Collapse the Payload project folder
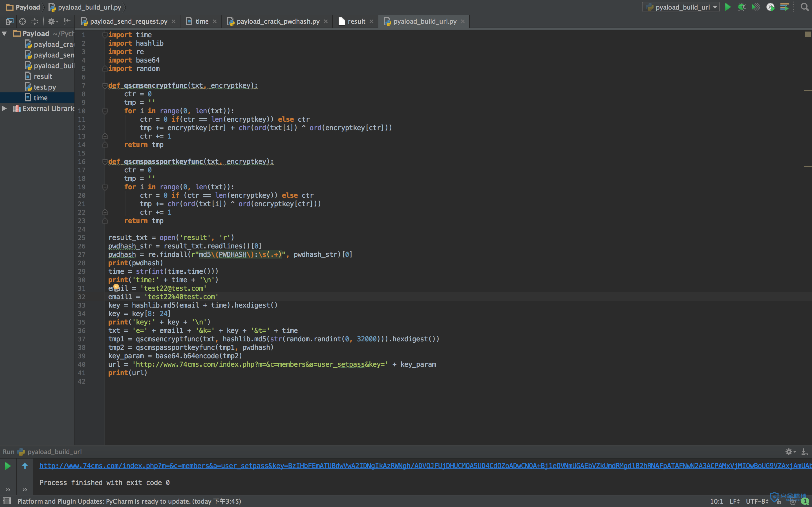Screen dimensions: 812x507 (x=5, y=34)
